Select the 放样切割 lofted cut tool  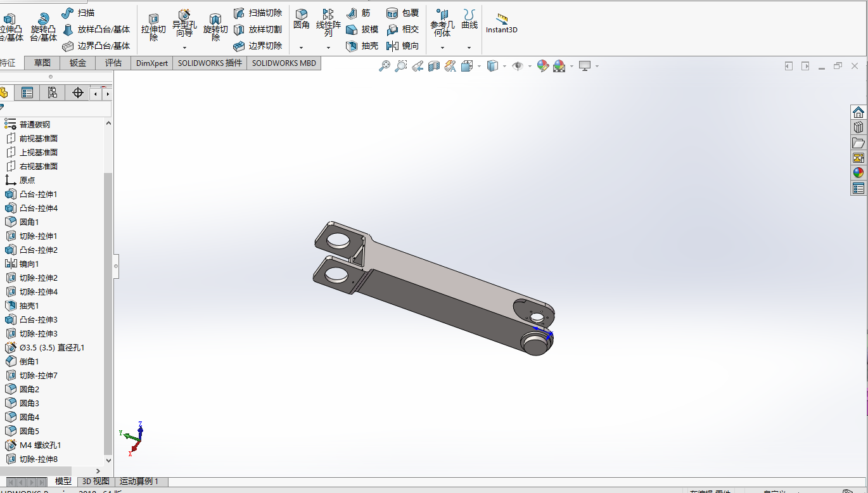coord(257,29)
